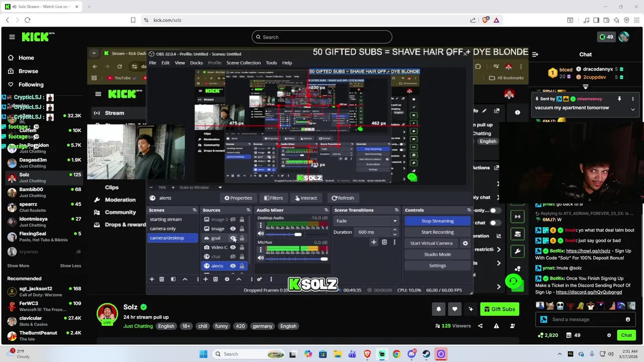
Task: Click the report warning triangle icon
Action: click(x=496, y=326)
